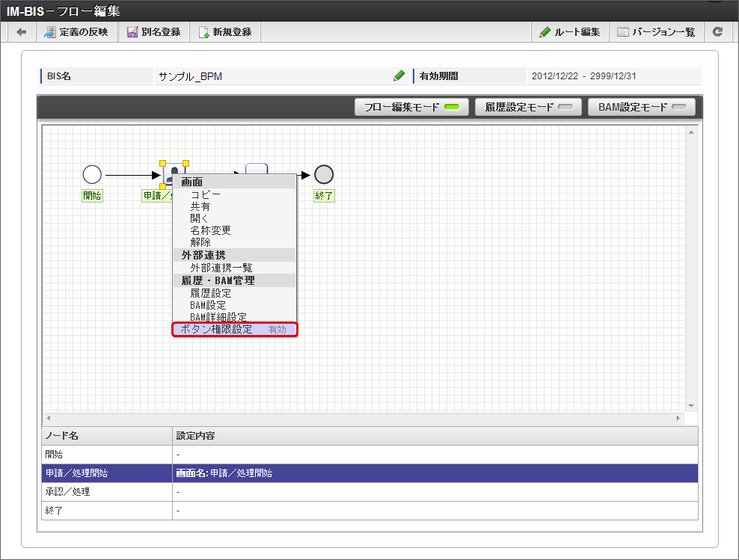Choose 名称変更 in context menu
This screenshot has height=560, width=739.
point(210,230)
